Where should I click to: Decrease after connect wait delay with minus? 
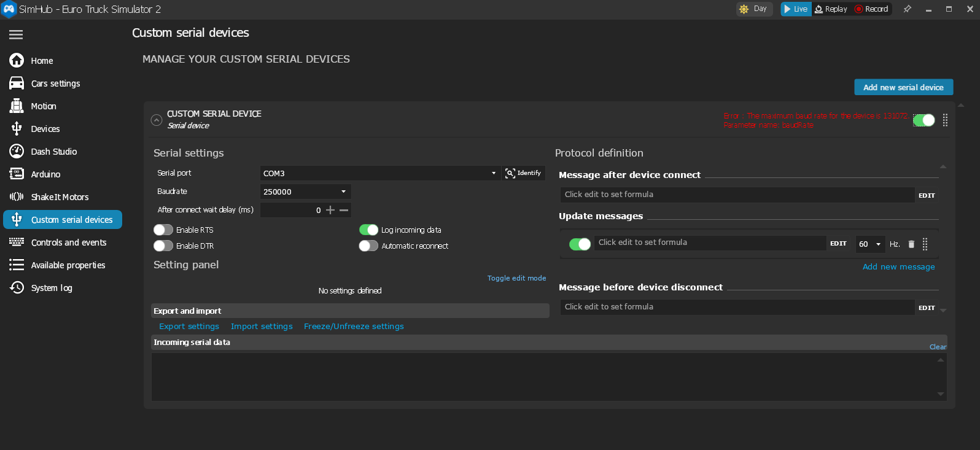click(344, 210)
